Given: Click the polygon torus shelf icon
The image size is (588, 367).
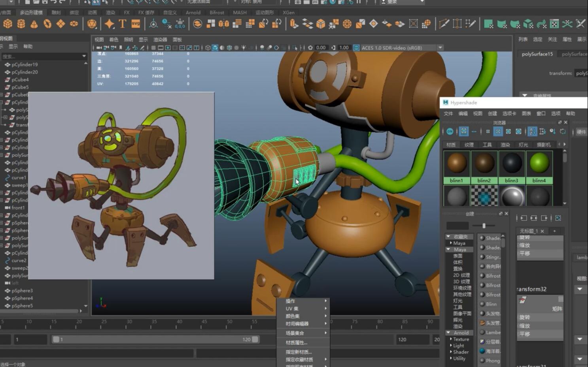Looking at the screenshot, I should point(47,24).
